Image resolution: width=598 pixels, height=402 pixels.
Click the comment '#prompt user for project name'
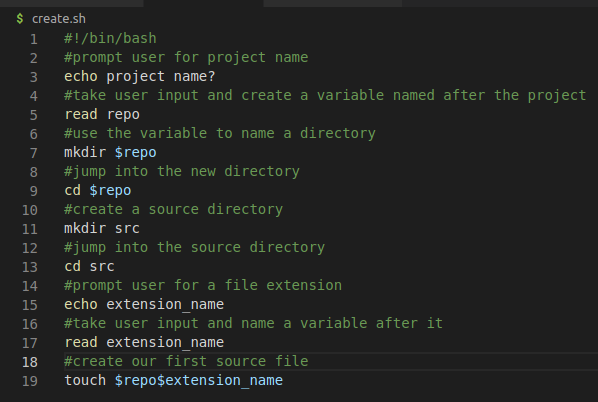(x=186, y=57)
